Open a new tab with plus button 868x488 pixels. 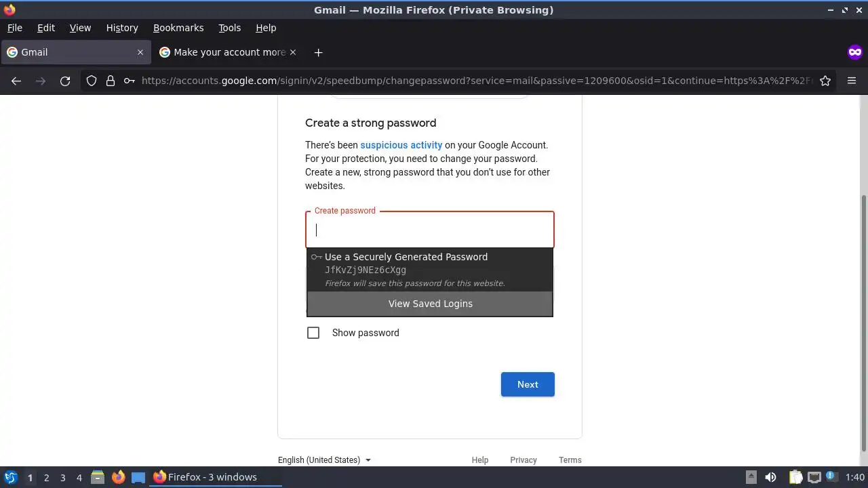click(x=318, y=52)
